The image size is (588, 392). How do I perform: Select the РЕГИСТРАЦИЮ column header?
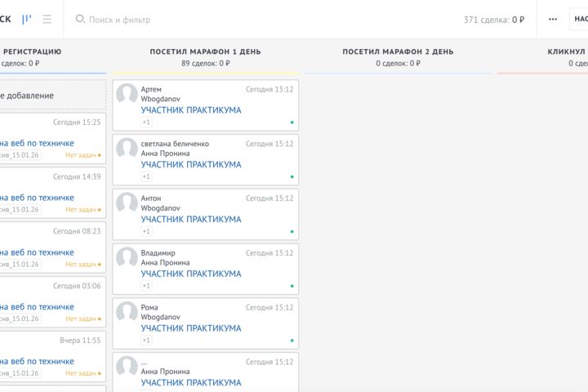[x=32, y=51]
